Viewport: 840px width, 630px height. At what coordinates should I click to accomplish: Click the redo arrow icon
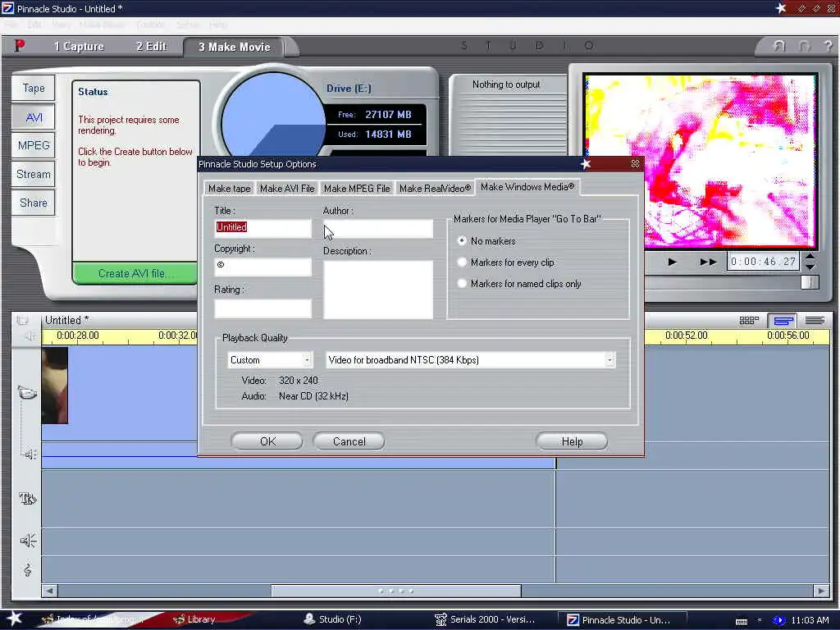point(805,46)
